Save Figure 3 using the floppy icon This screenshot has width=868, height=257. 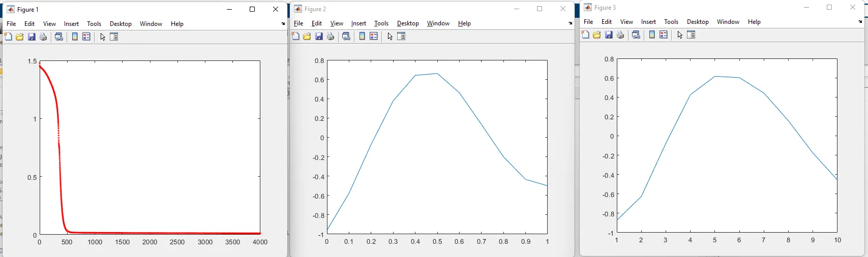609,35
